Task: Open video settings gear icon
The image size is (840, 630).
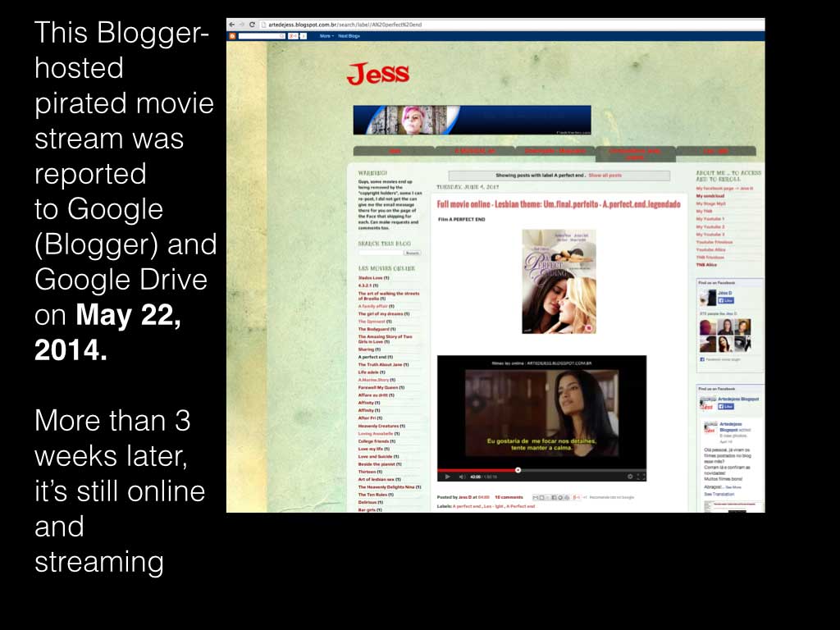Action: pyautogui.click(x=630, y=477)
